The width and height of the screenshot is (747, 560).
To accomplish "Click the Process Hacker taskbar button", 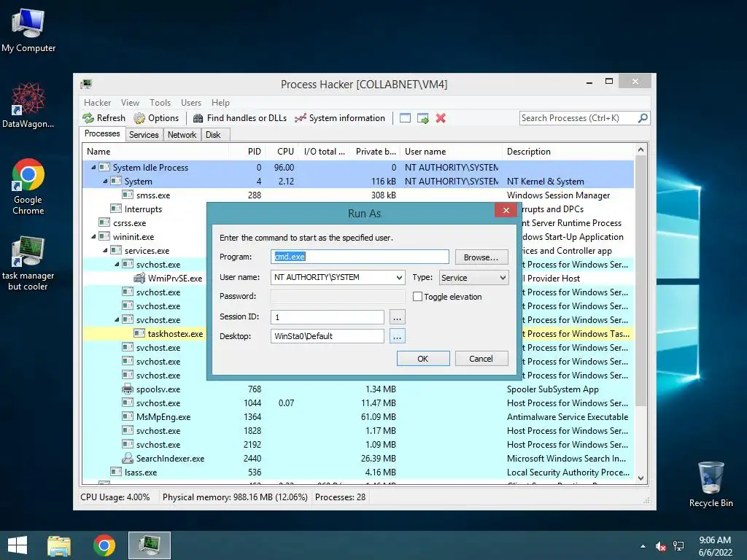I will click(x=149, y=545).
